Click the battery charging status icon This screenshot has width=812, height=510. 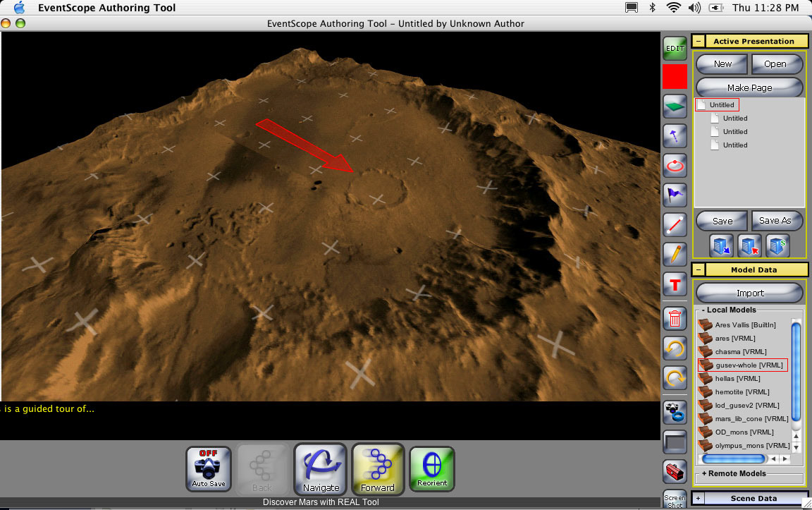point(715,7)
